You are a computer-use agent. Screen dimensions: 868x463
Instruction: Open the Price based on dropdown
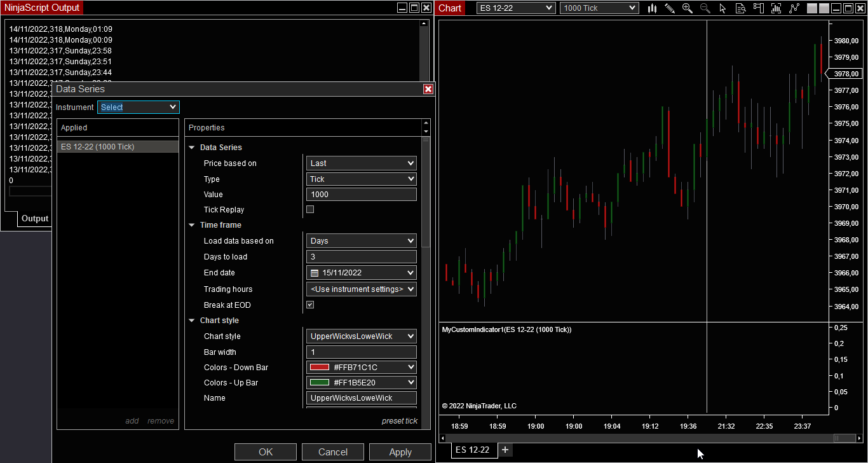(x=362, y=163)
